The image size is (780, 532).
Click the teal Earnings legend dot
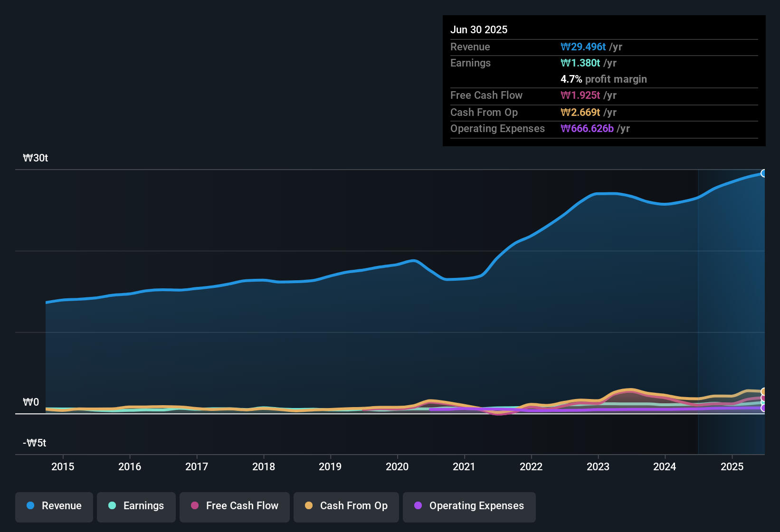112,505
